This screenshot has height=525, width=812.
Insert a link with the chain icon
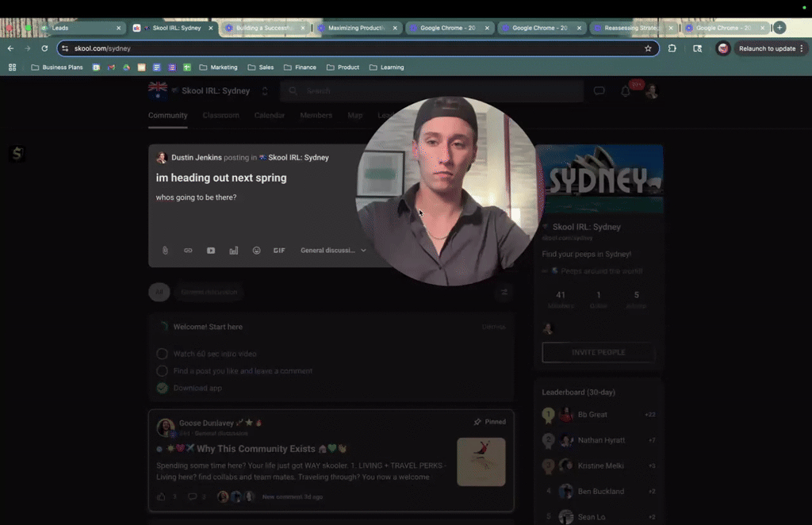point(188,251)
